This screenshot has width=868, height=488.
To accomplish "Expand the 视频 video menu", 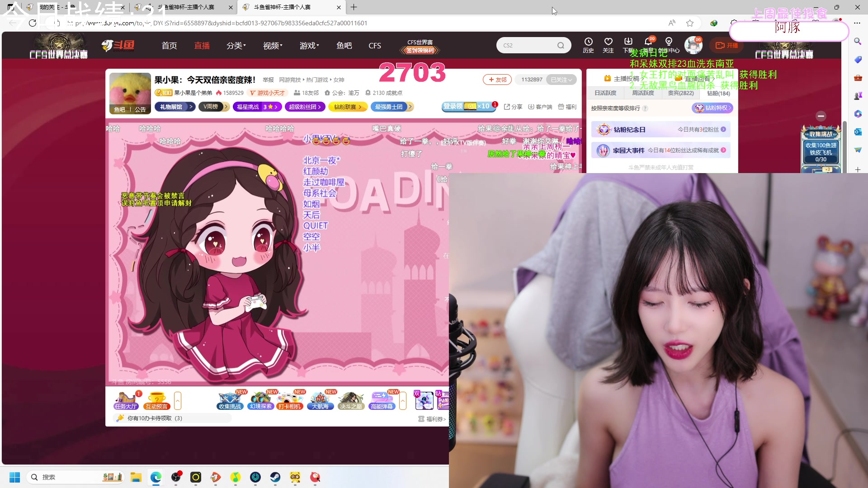I will pyautogui.click(x=273, y=46).
